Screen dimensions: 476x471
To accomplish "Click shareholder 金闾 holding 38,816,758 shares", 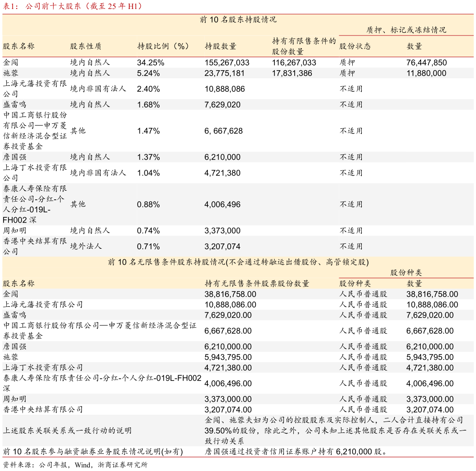I will pos(9,293).
